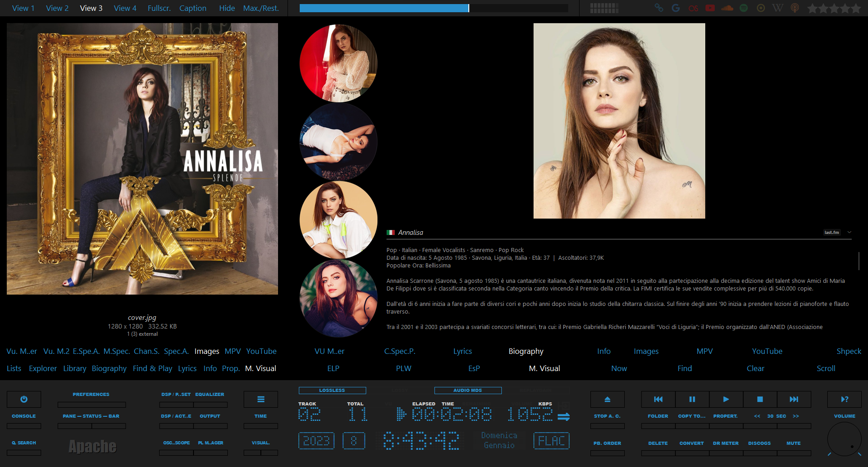Screen dimensions: 868x467
Task: Click the Italian flag icon beside Annalisa
Action: tap(391, 233)
